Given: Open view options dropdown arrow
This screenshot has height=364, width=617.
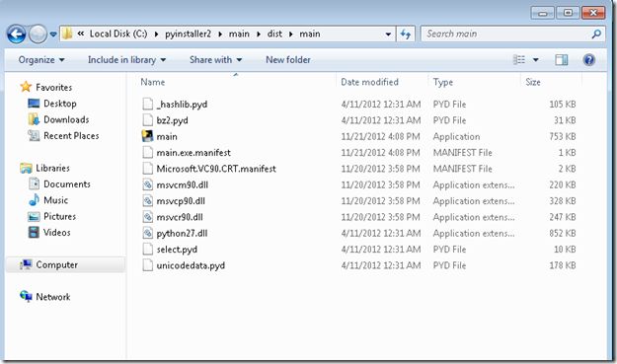Looking at the screenshot, I should (x=535, y=60).
